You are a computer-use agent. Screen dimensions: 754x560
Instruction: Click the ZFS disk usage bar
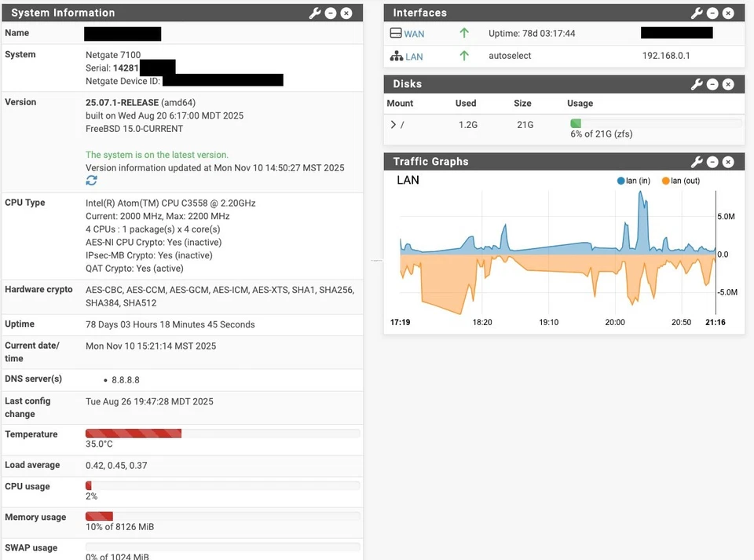pyautogui.click(x=576, y=123)
